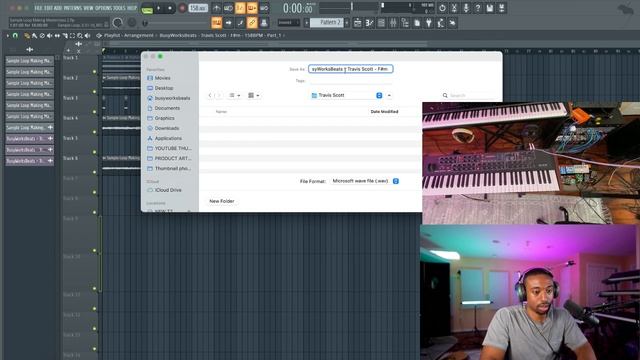Click the main volume knob
Image resolution: width=640 pixels, height=360 pixels.
118,23
